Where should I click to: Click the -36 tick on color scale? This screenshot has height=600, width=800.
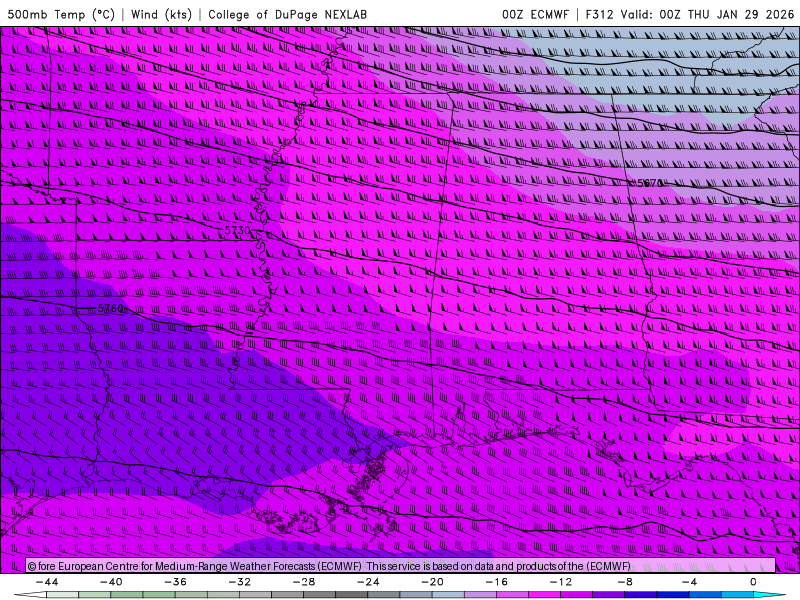(x=176, y=582)
